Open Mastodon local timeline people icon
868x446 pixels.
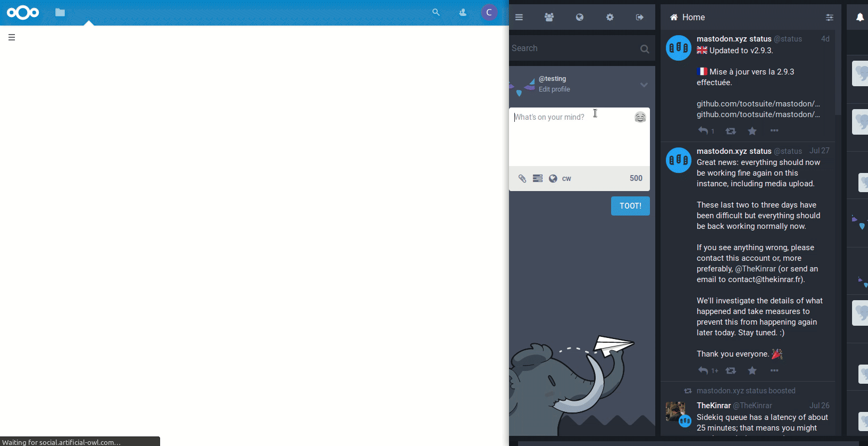point(549,17)
